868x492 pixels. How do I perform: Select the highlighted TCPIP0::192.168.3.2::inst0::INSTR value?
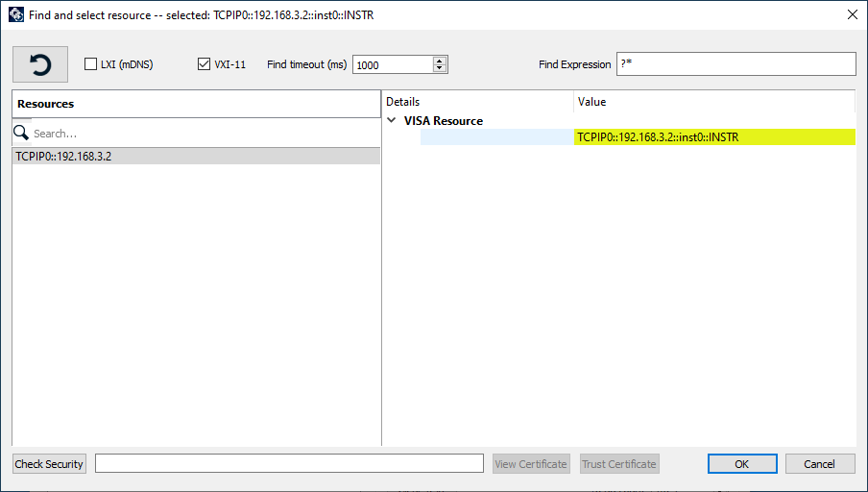(714, 136)
